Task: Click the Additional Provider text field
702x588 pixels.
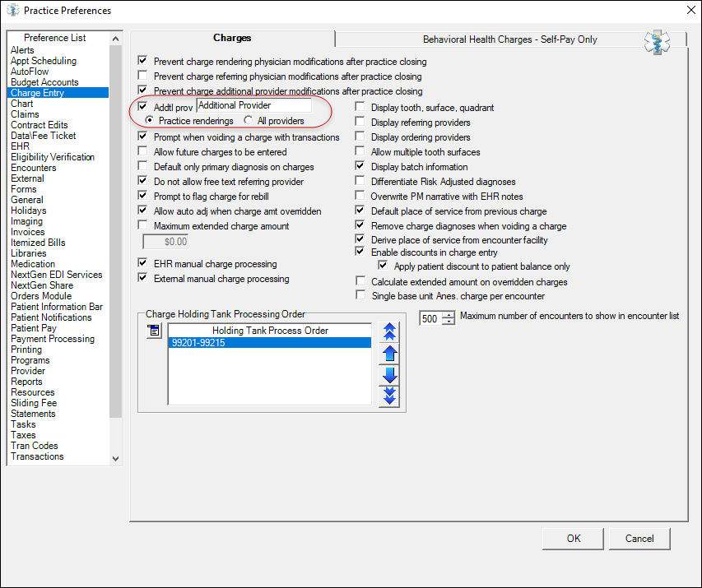Action: click(x=253, y=105)
